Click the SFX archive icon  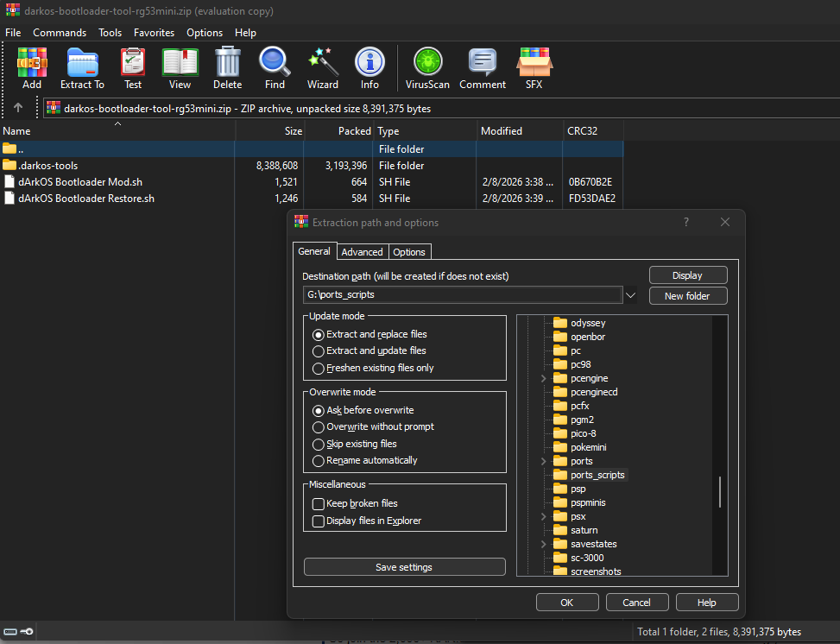(534, 67)
